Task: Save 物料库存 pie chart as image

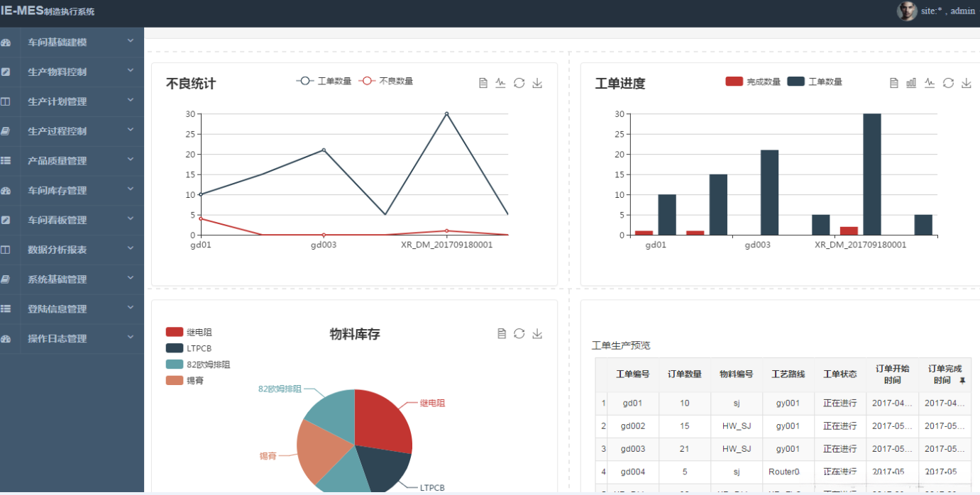Action: (537, 333)
